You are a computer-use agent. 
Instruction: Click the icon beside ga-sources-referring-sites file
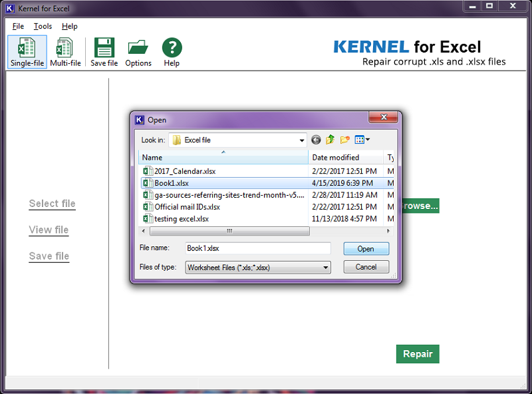coord(148,195)
